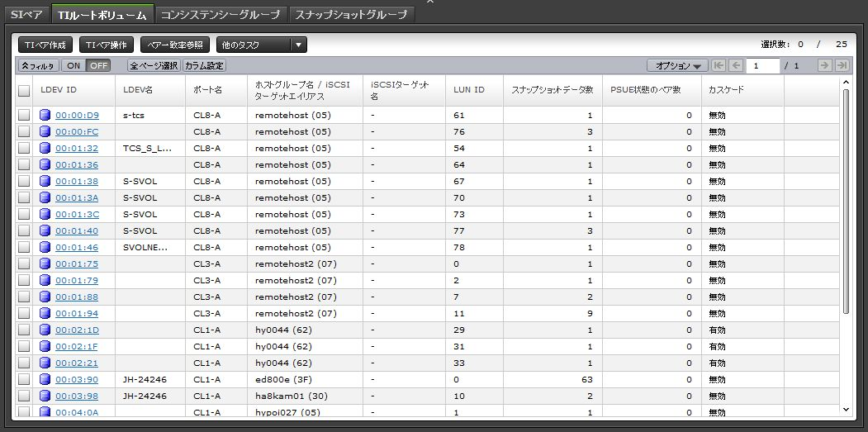Click the volume icon beside 00:01:36
The width and height of the screenshot is (868, 432).
pos(45,164)
